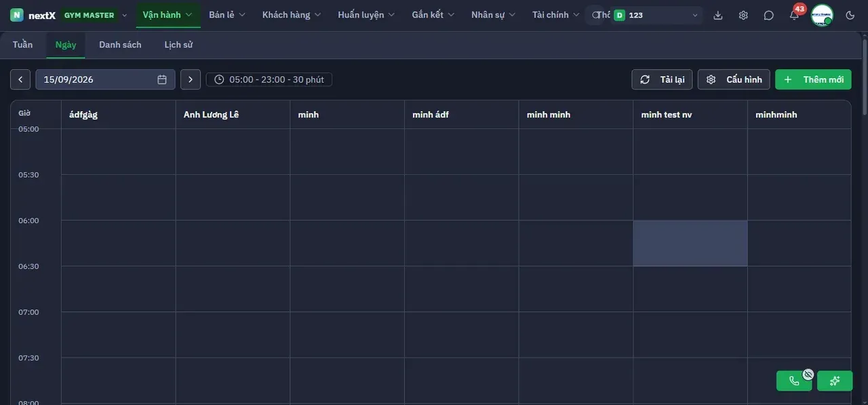Screen dimensions: 868x405
Task: Click the minh minh column header
Action: [576, 115]
